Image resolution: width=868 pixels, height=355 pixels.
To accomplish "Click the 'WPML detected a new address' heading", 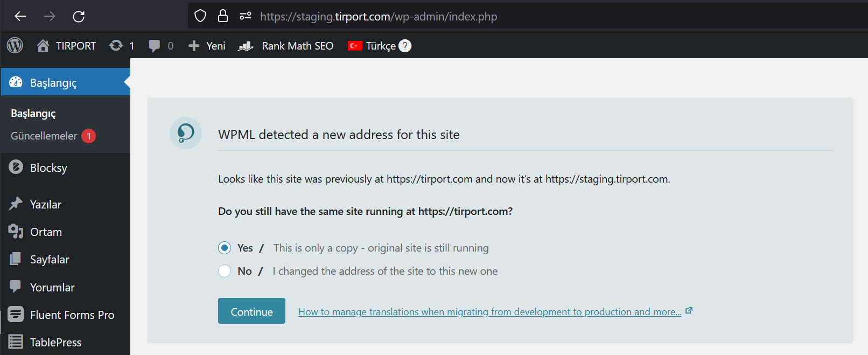I will click(339, 135).
